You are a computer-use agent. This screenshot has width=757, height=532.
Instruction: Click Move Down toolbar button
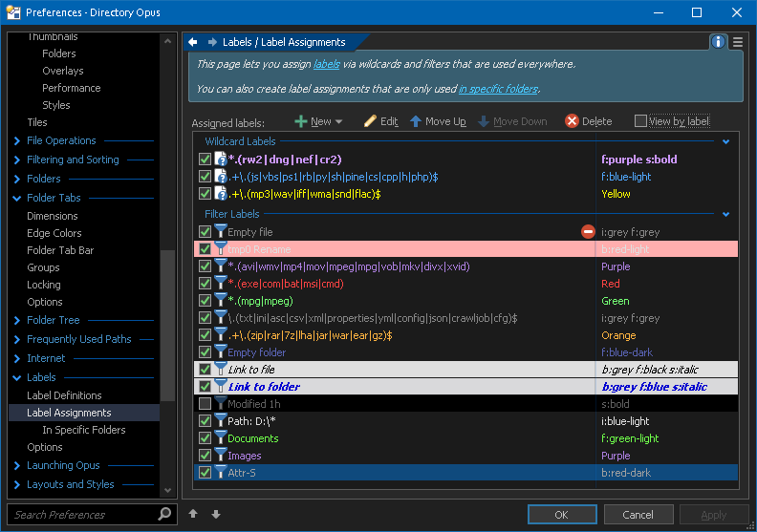click(512, 121)
